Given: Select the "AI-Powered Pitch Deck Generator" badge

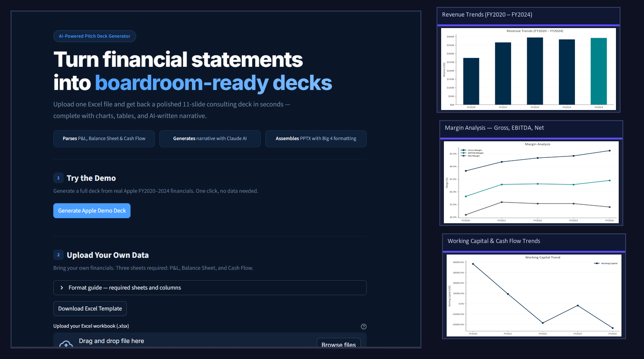Looking at the screenshot, I should click(x=94, y=36).
